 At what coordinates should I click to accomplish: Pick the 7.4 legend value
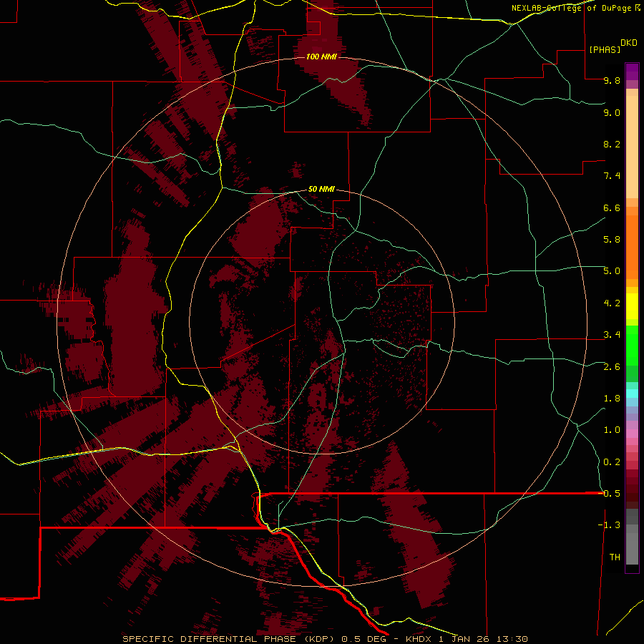coord(612,176)
